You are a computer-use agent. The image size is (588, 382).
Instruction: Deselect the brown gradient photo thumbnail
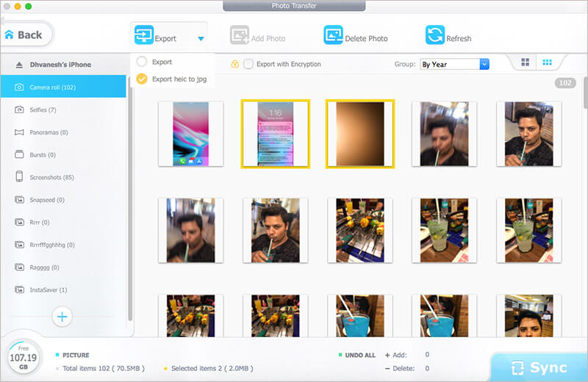360,134
